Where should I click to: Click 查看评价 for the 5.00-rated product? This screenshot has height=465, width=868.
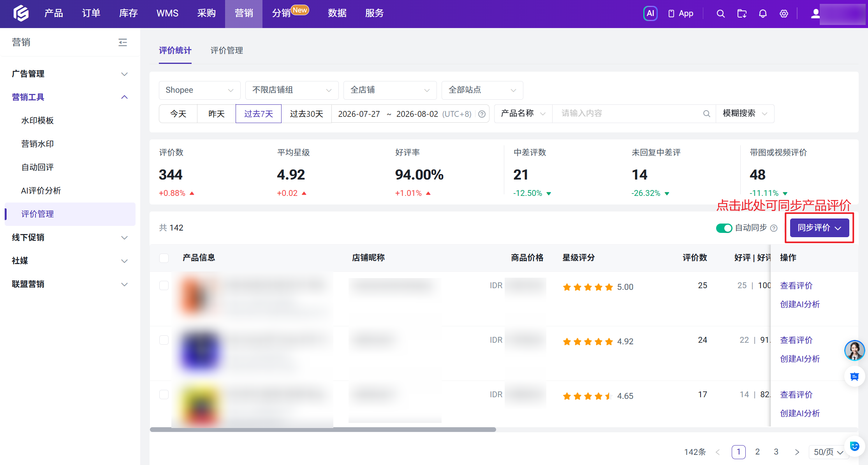[x=796, y=286]
